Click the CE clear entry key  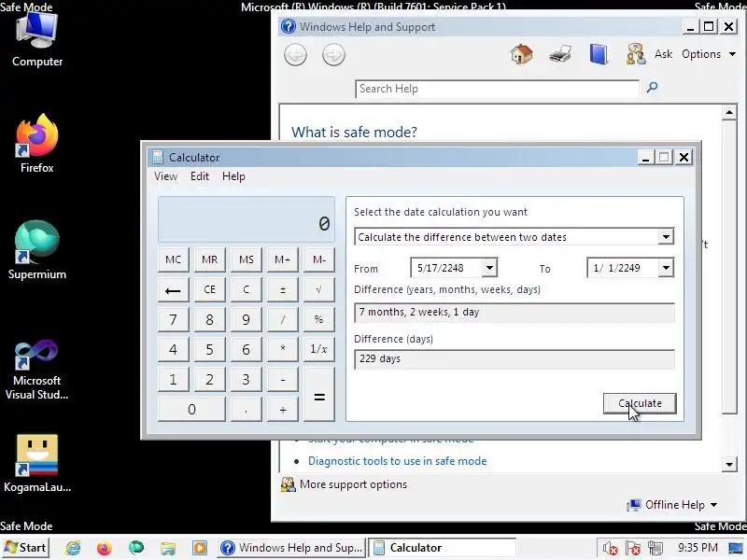(209, 290)
